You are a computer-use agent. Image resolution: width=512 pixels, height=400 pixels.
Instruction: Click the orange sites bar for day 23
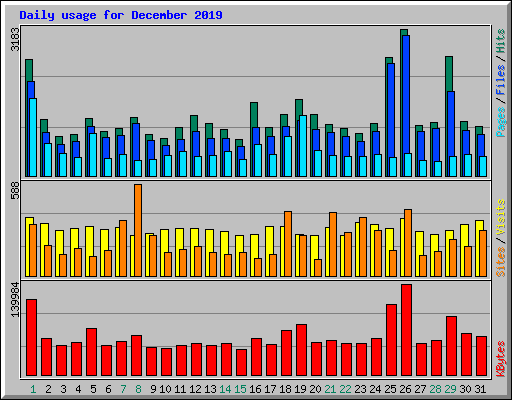(363, 247)
